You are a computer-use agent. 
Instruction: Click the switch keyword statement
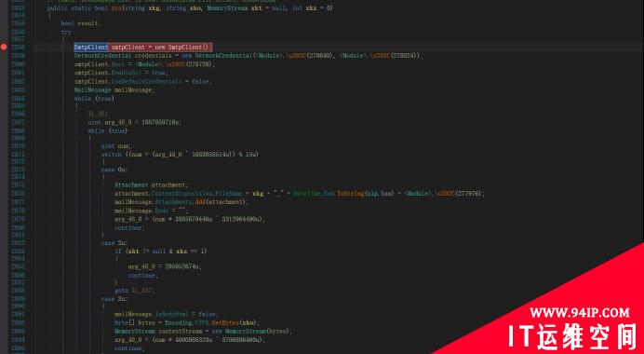(112, 155)
